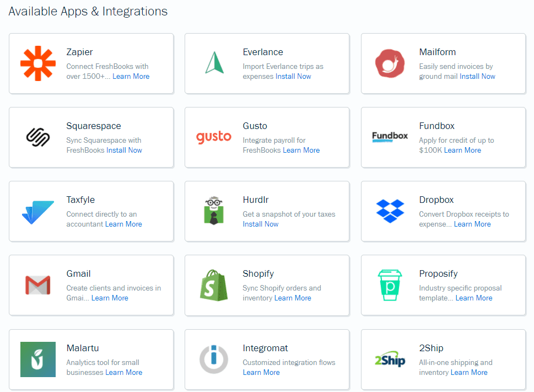534x392 pixels.
Task: Click the Gmail envelope logo
Action: coord(38,285)
